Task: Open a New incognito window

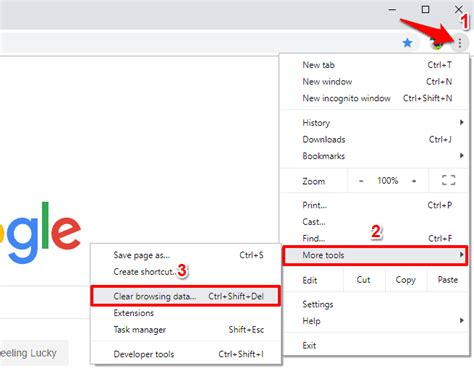Action: (x=375, y=98)
